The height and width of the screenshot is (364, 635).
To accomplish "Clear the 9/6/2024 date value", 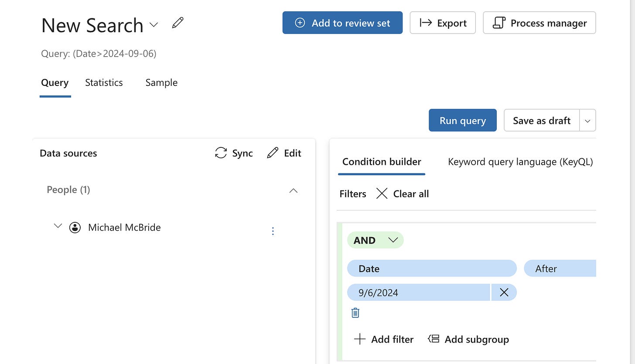I will tap(504, 293).
